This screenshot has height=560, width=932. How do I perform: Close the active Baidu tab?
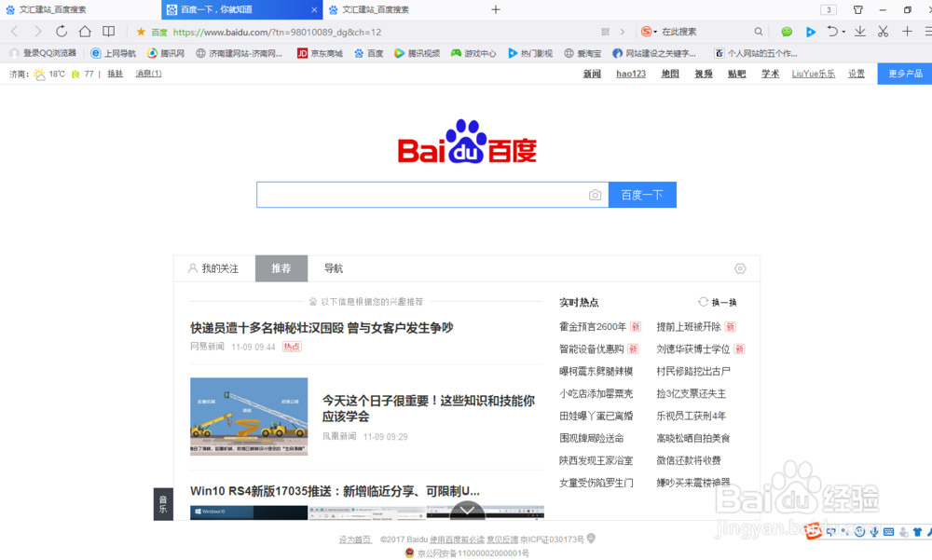pyautogui.click(x=314, y=9)
